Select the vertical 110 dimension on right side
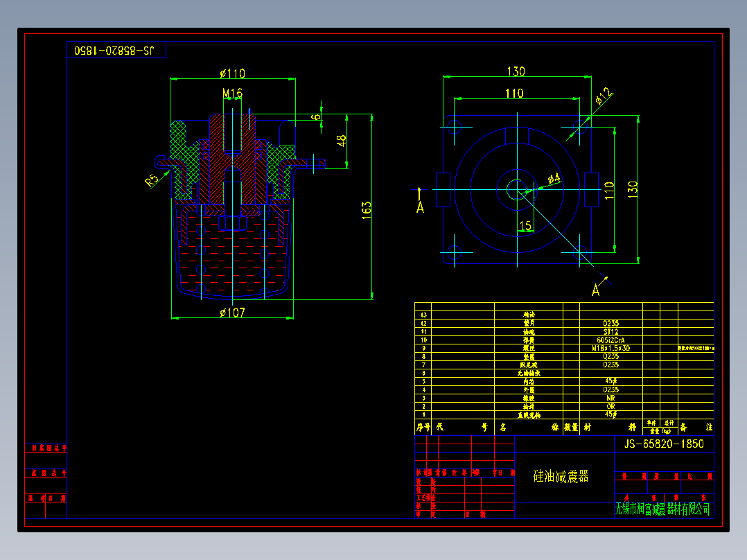The height and width of the screenshot is (560, 747). [x=609, y=191]
